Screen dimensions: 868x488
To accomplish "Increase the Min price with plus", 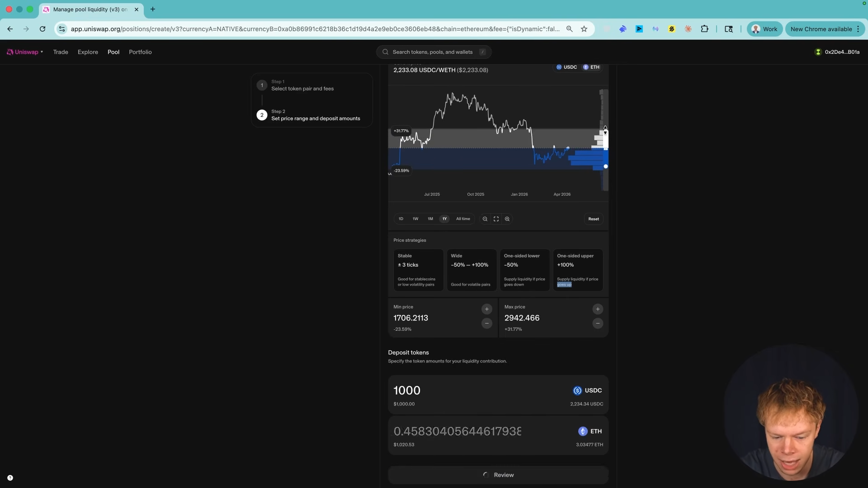I will pos(487,309).
